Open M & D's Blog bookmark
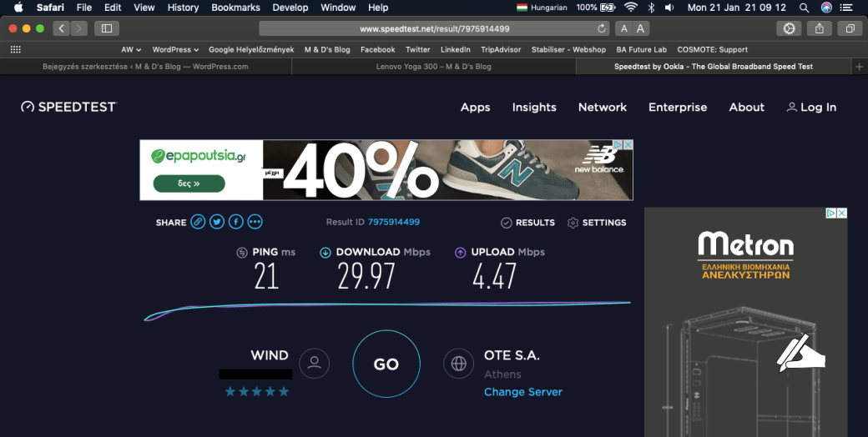Viewport: 868px width, 437px height. coord(327,49)
